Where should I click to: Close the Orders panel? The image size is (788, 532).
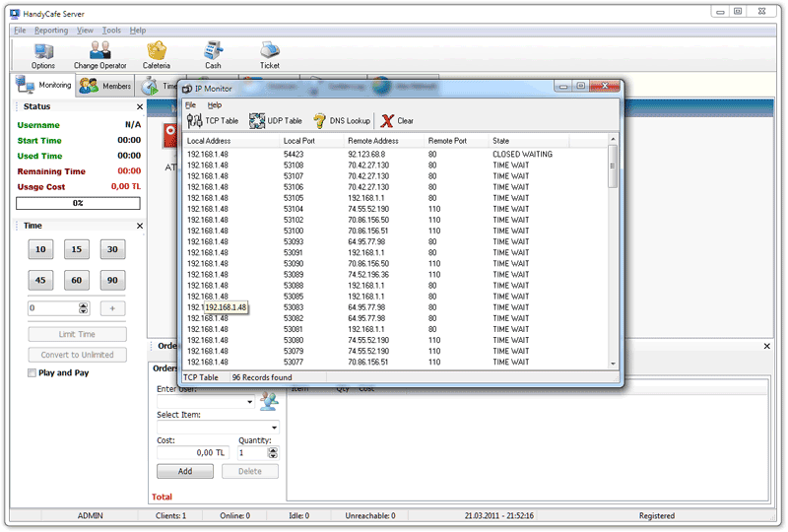coord(767,346)
